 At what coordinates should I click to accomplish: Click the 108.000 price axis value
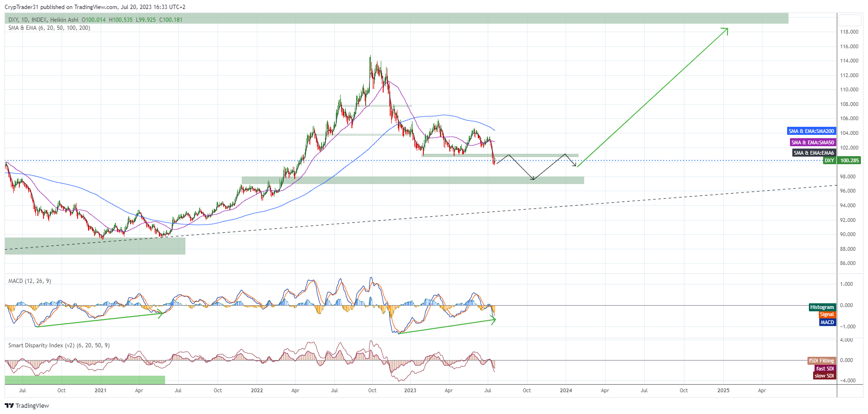(x=849, y=104)
